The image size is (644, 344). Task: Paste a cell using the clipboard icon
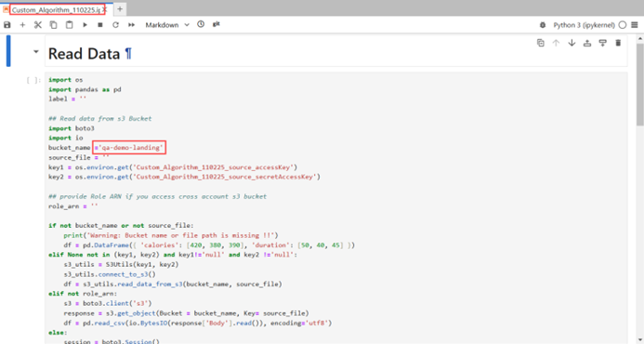click(69, 25)
